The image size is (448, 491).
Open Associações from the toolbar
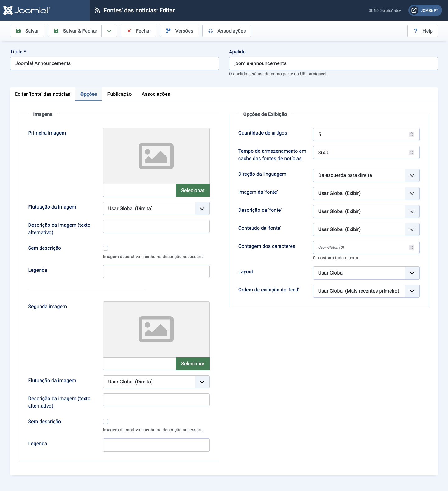226,31
